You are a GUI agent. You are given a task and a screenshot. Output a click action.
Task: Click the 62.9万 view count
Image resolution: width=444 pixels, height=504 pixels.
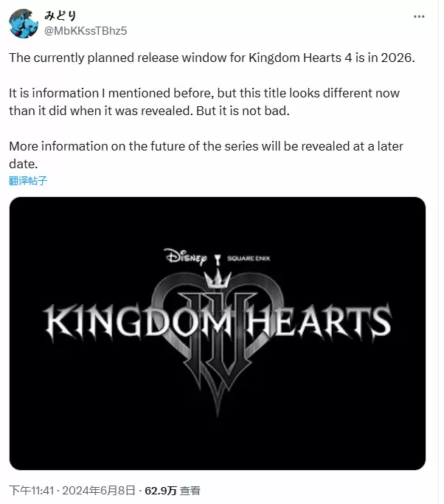pyautogui.click(x=160, y=490)
